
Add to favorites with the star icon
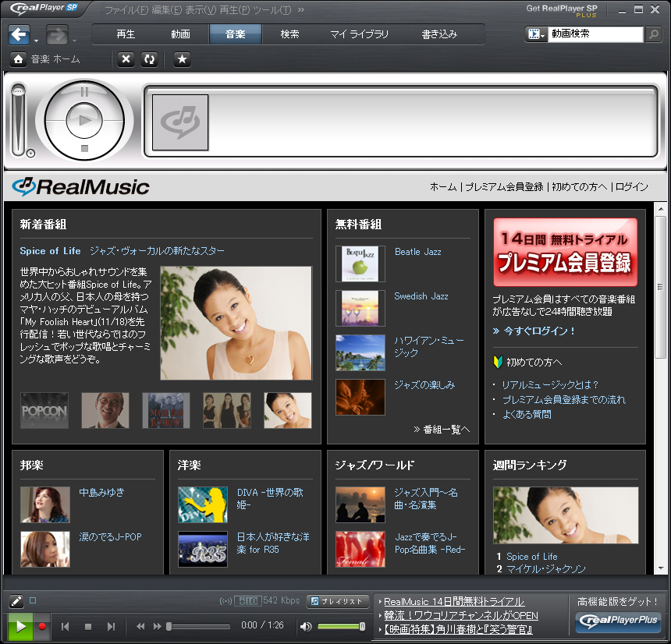182,59
